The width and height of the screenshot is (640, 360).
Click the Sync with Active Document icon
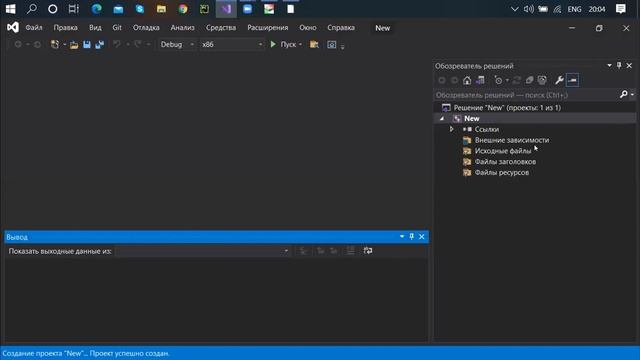pyautogui.click(x=517, y=80)
